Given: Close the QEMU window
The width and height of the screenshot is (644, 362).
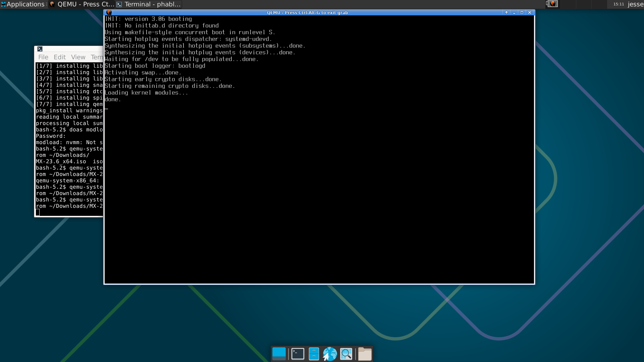Looking at the screenshot, I should [x=530, y=12].
